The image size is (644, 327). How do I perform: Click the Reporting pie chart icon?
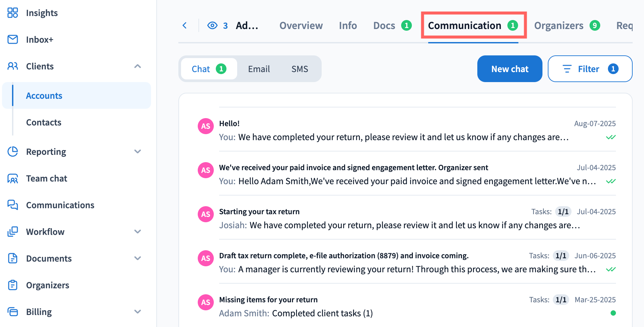13,151
